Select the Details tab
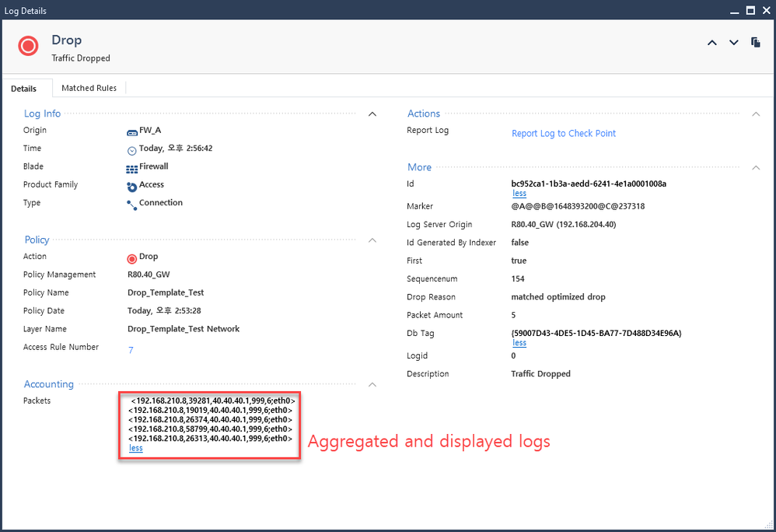The image size is (776, 532). [x=24, y=89]
